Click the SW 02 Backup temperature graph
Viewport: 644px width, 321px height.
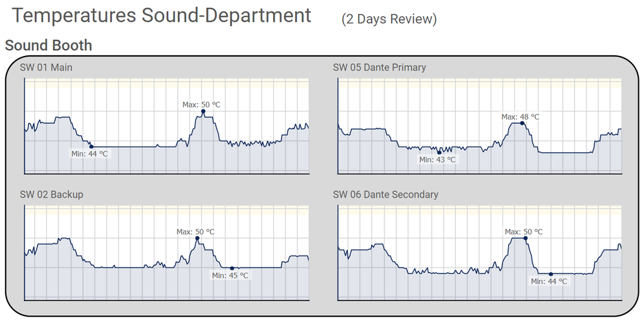click(x=166, y=253)
